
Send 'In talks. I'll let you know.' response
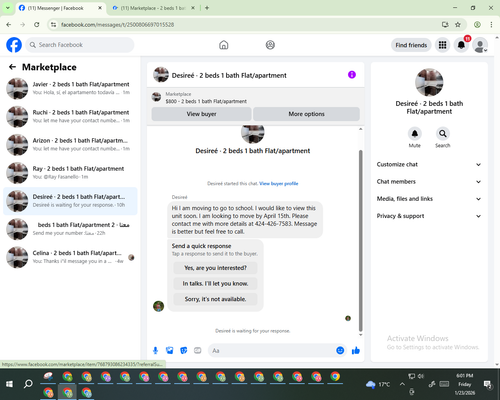click(x=215, y=283)
